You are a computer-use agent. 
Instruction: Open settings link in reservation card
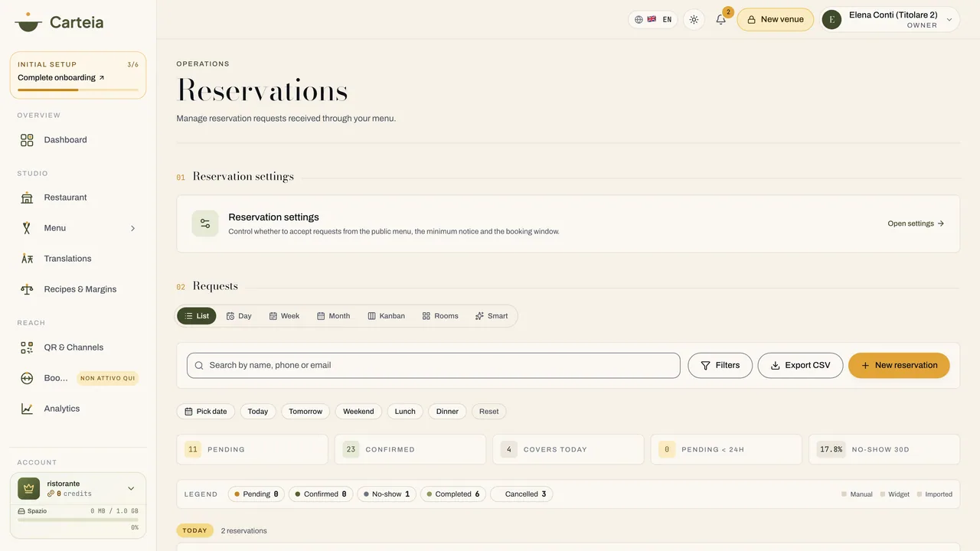point(916,223)
